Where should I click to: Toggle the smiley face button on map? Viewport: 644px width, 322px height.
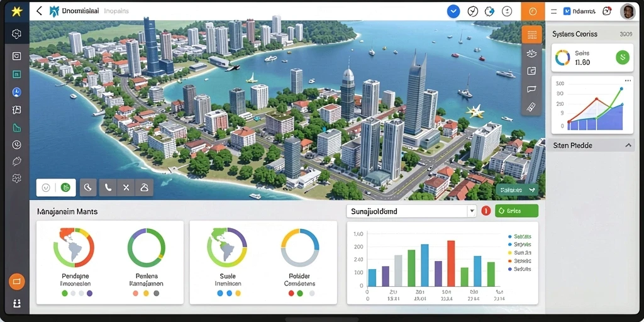click(46, 187)
